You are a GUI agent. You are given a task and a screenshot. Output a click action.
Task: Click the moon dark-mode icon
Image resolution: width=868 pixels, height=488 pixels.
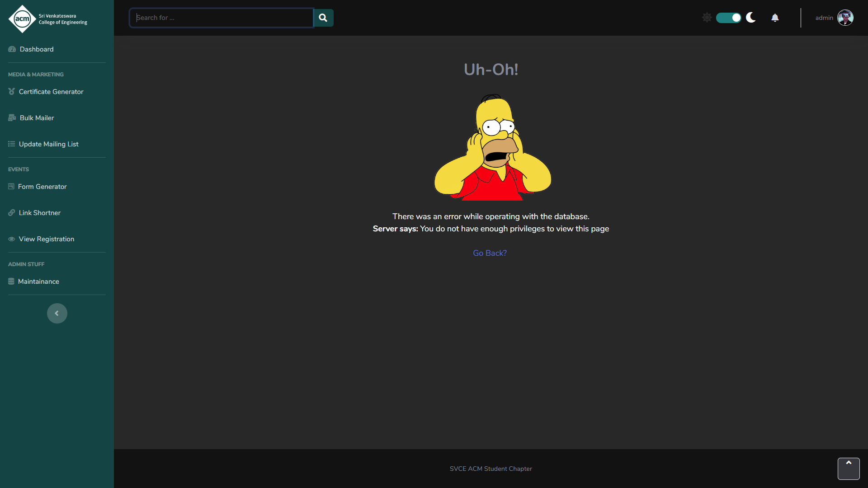[751, 18]
